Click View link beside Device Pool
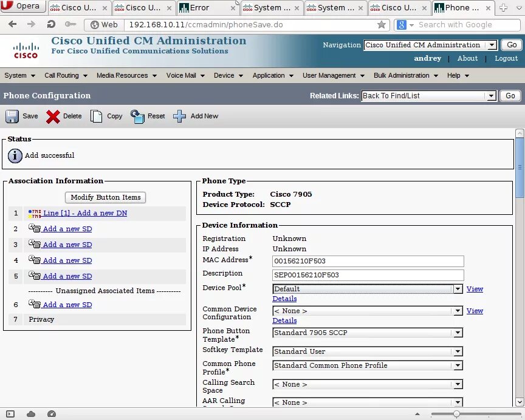This screenshot has width=525, height=420. coord(475,289)
